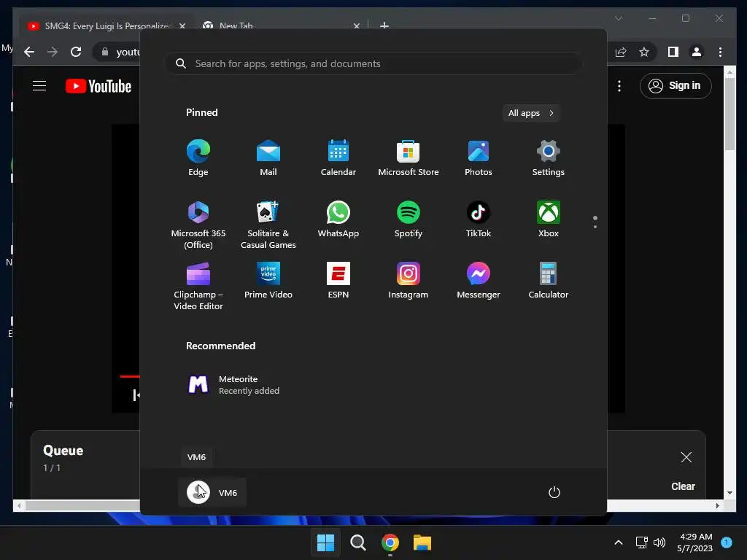747x560 pixels.
Task: Launch the ESPN app
Action: pos(338,281)
